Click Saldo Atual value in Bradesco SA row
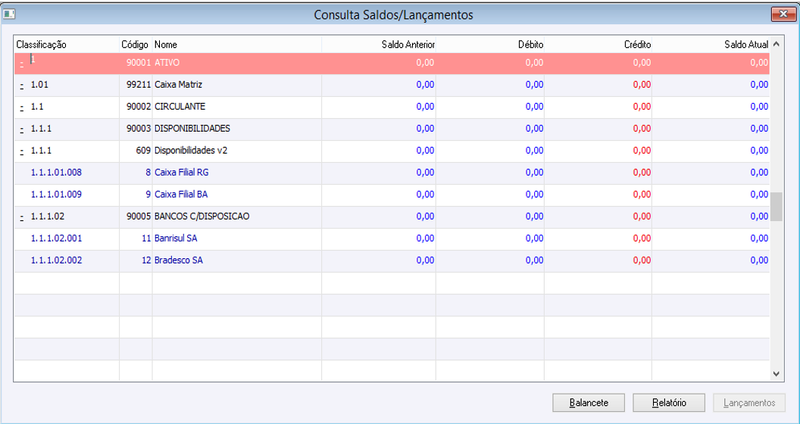 point(759,260)
